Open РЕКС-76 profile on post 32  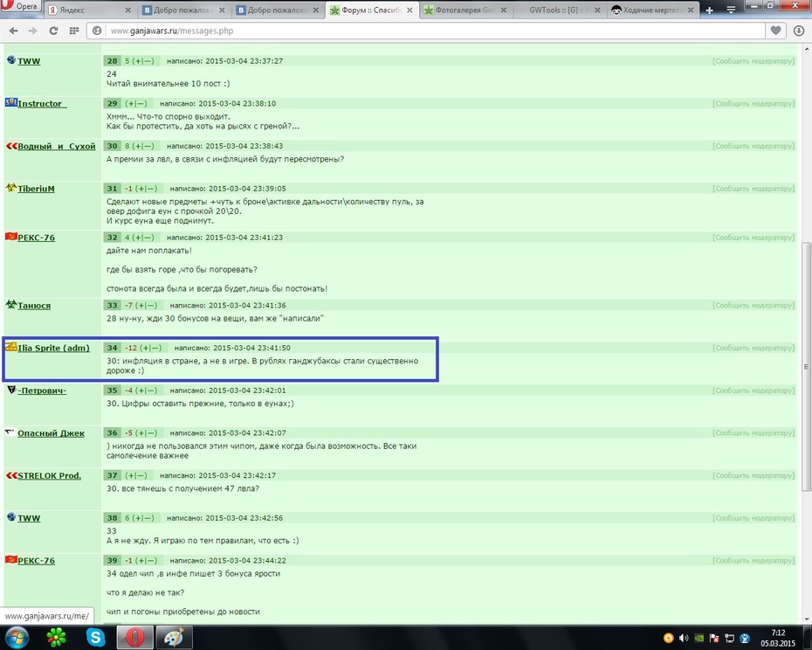click(37, 238)
